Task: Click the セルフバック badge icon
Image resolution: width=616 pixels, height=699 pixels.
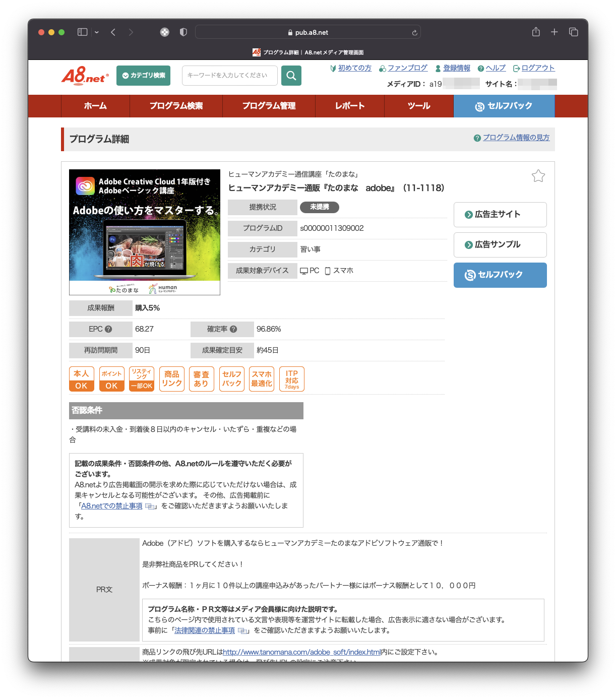Action: tap(232, 379)
